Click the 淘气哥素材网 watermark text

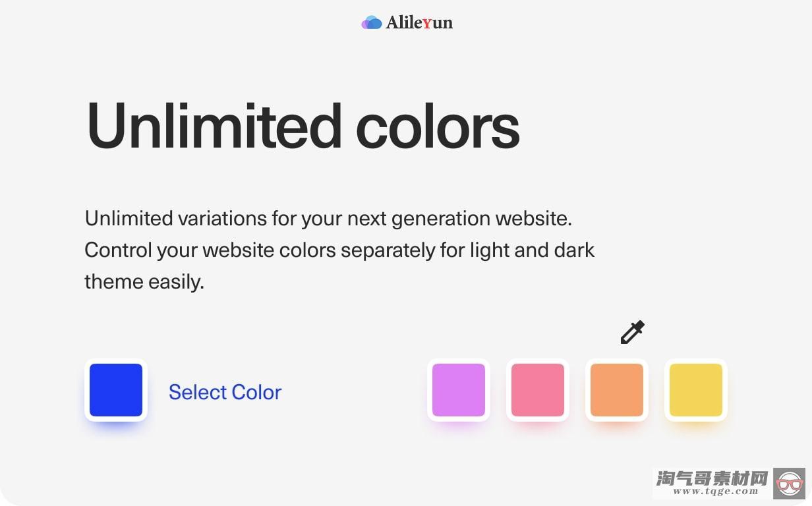(x=712, y=478)
